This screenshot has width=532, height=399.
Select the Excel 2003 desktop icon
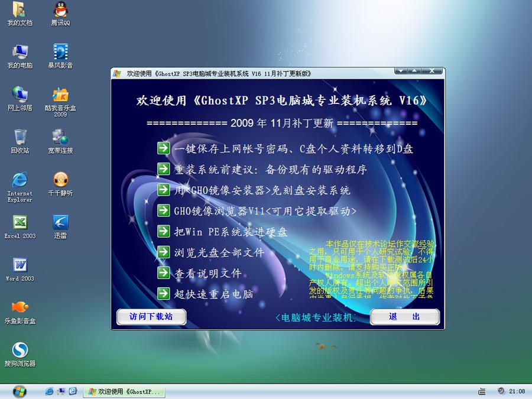point(20,227)
